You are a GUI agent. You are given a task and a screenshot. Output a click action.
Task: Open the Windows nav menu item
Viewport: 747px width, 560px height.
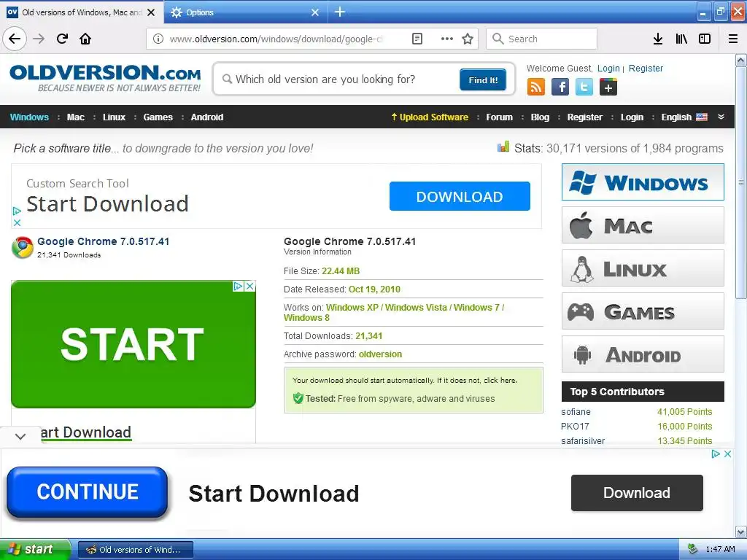[x=29, y=117]
